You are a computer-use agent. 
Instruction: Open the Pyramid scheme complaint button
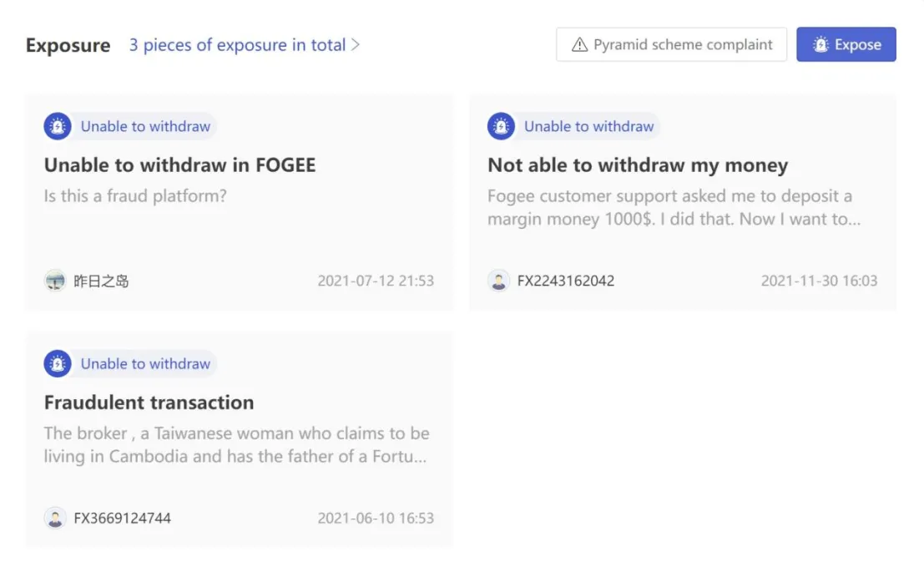[x=671, y=44]
